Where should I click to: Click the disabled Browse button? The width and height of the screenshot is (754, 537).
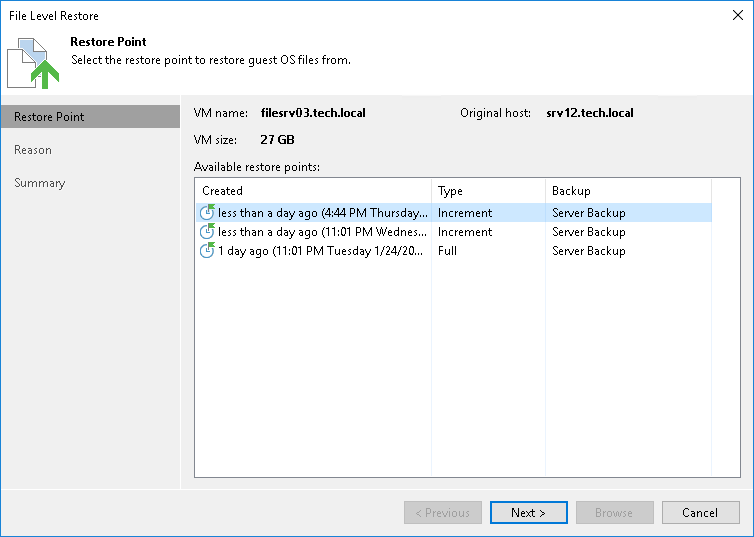[x=615, y=512]
